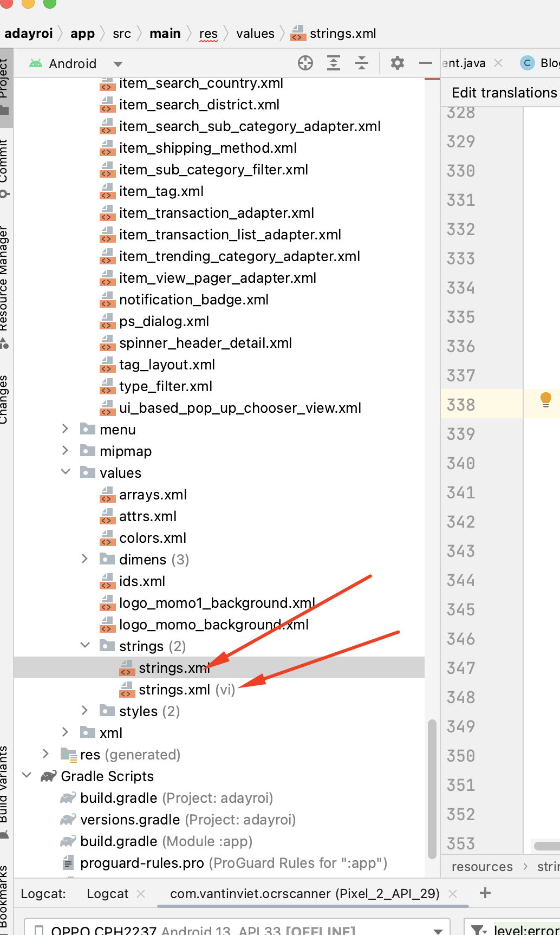560x935 pixels.
Task: Click line number 345 in the gutter
Action: pos(461,609)
